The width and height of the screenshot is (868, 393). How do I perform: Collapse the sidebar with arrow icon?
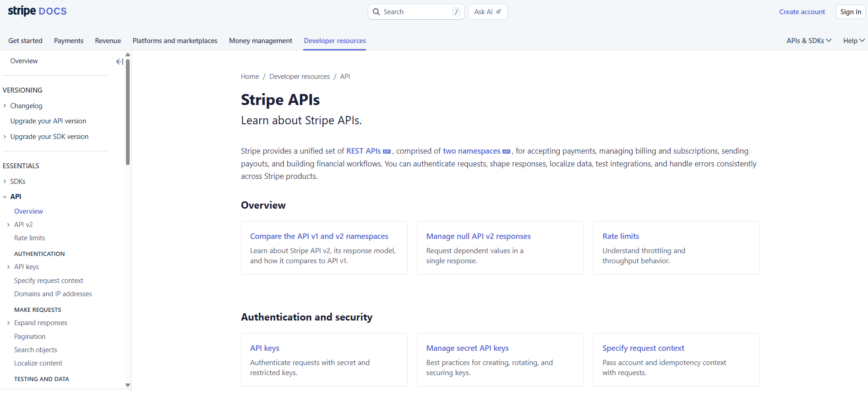[x=120, y=61]
